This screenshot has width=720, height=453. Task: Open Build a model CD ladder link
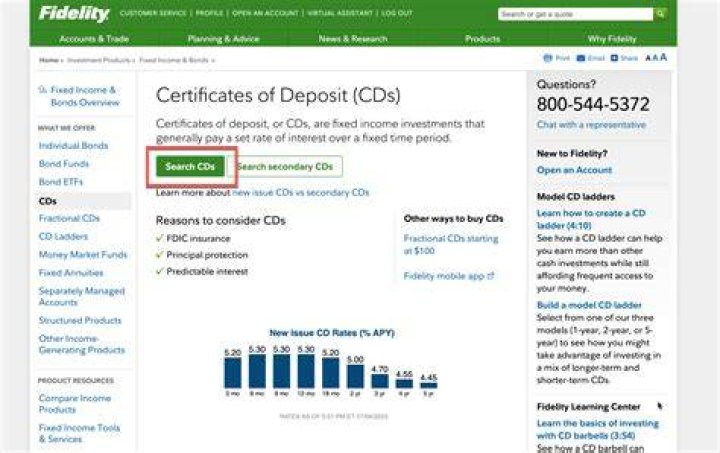pyautogui.click(x=589, y=305)
